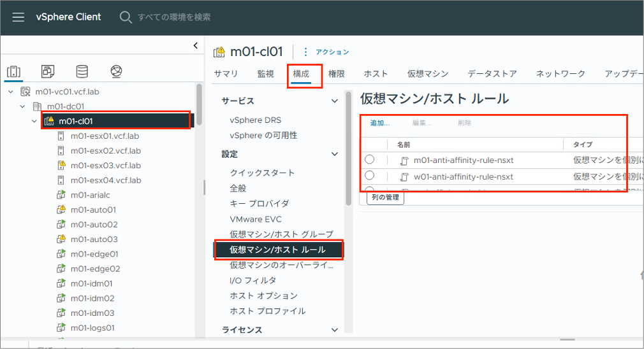Collapse the left navigator panel arrow
The height and width of the screenshot is (349, 644).
[196, 45]
